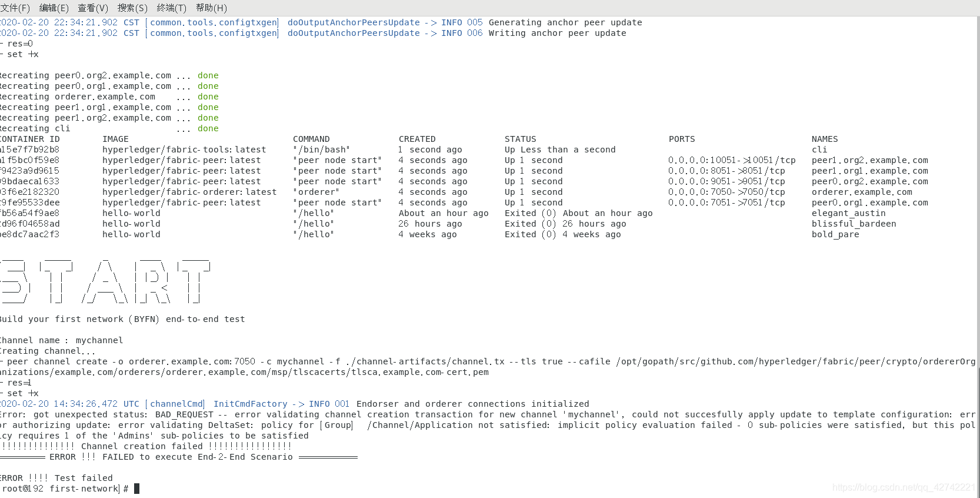Click 'Endorser and orderer connections initialized' message
This screenshot has width=980, height=498.
click(472, 404)
